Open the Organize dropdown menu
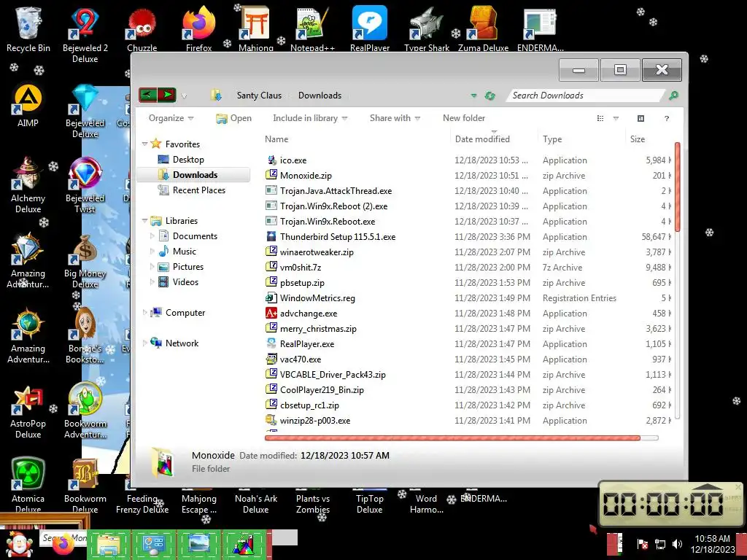Image resolution: width=747 pixels, height=560 pixels. click(x=171, y=118)
